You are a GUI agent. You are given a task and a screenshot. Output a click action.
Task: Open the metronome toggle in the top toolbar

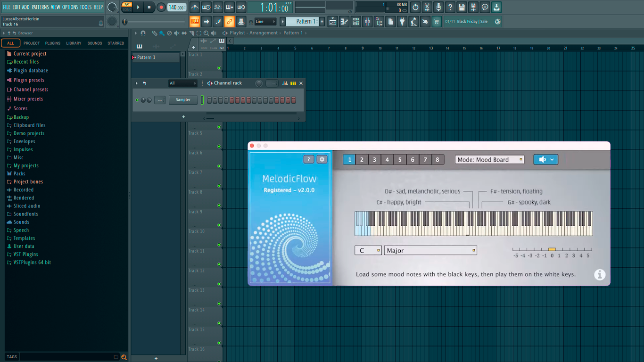[x=195, y=8]
